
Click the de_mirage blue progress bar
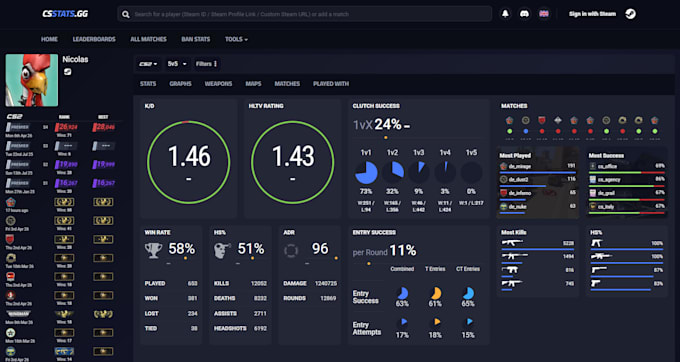pyautogui.click(x=538, y=172)
